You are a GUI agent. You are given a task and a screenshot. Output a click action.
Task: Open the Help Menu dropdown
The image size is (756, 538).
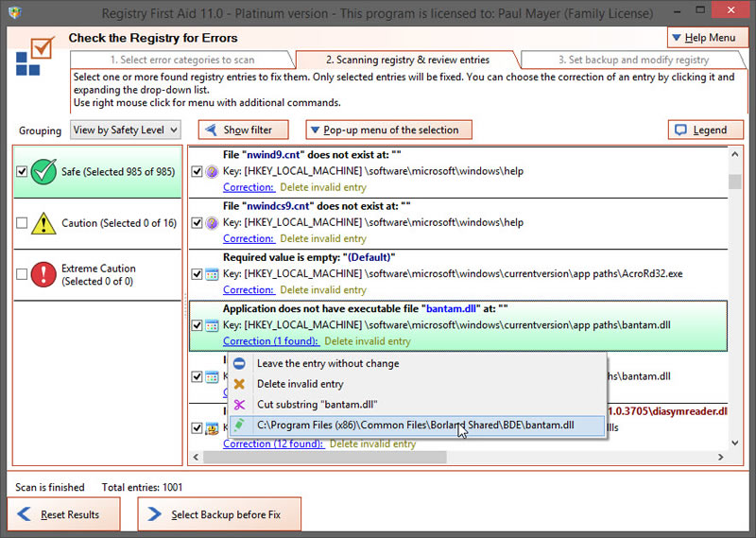[707, 38]
